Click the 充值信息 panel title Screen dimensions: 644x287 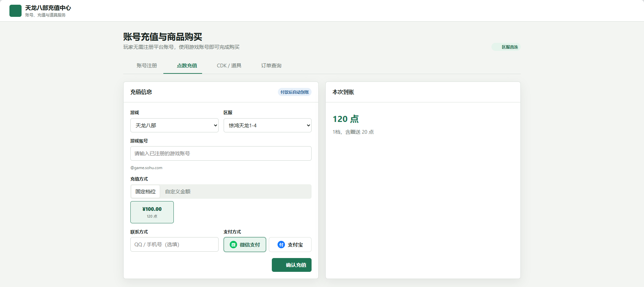coord(141,92)
